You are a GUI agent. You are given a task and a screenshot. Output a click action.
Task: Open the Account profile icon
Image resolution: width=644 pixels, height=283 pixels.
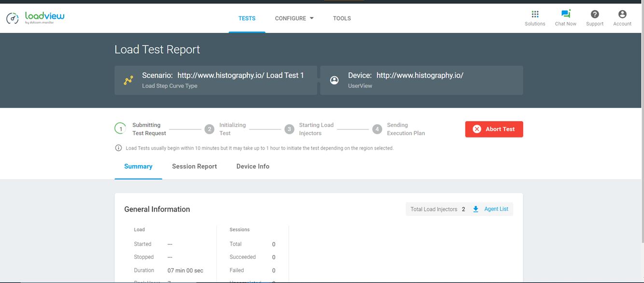[622, 14]
